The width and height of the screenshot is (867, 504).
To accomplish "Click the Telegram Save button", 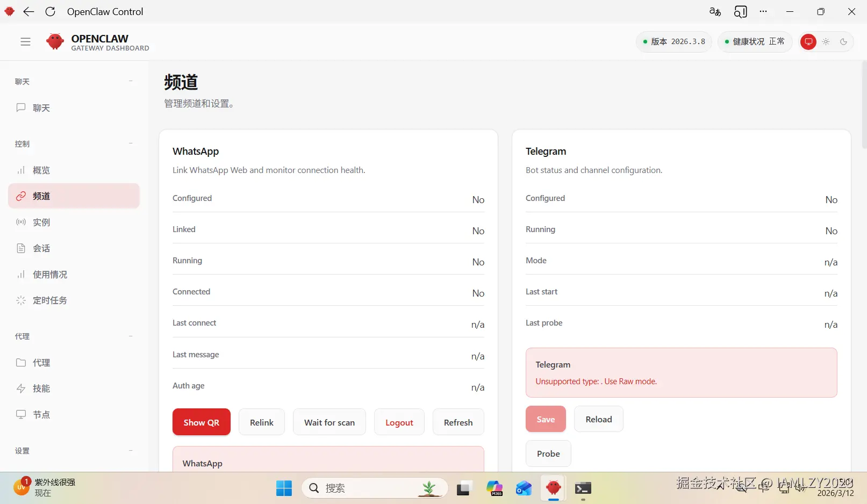I will [x=546, y=419].
